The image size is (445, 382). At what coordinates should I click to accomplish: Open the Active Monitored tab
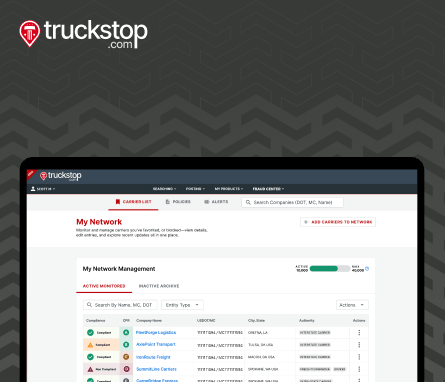point(104,286)
